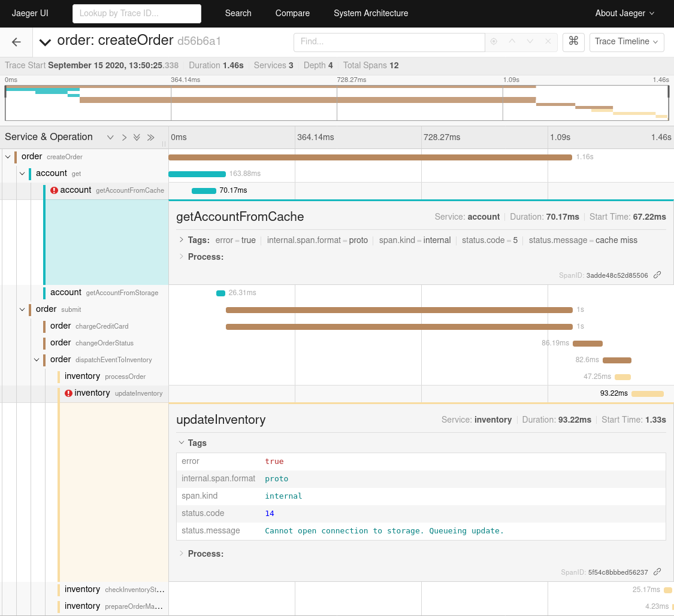Open the Compare menu item
Screen dimensions: 674x616
(x=292, y=13)
